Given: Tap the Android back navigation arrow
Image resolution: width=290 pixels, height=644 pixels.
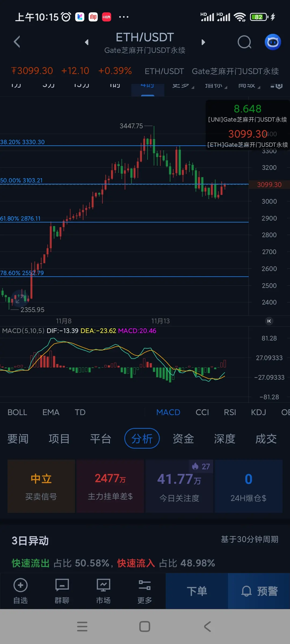Looking at the screenshot, I should tap(207, 626).
